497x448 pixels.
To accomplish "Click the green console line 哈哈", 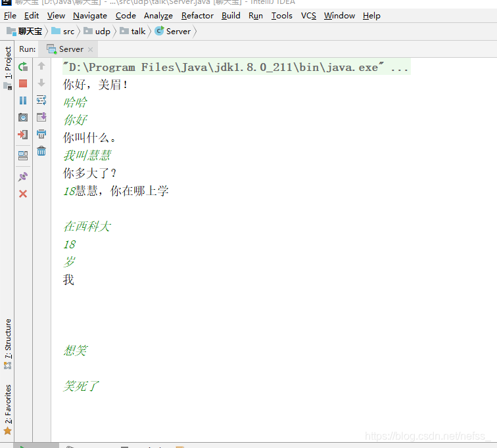I will pyautogui.click(x=75, y=102).
